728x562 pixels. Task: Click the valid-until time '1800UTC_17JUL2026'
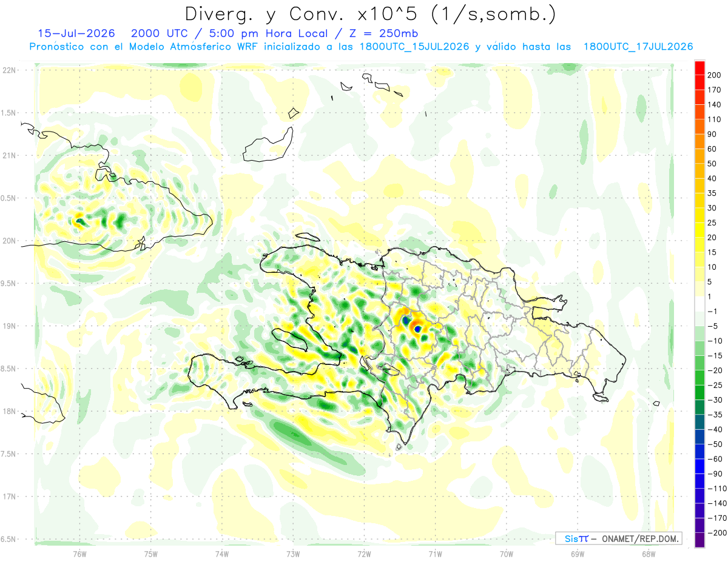[x=638, y=46]
